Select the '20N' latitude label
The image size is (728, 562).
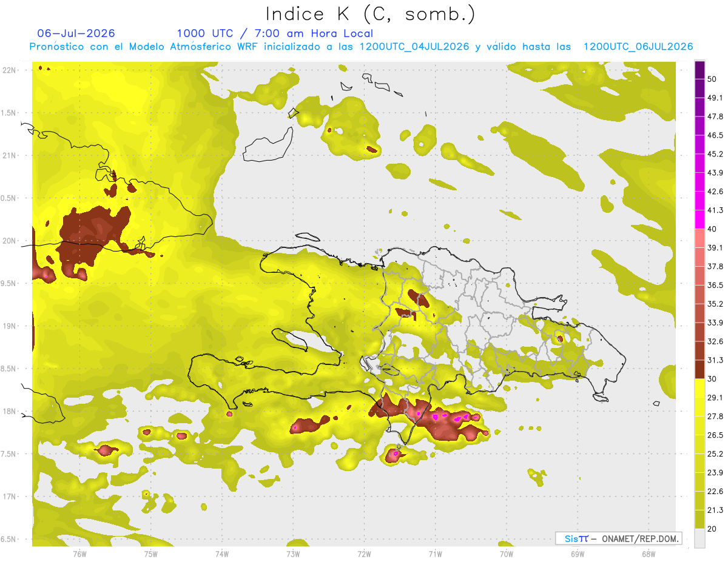point(10,241)
